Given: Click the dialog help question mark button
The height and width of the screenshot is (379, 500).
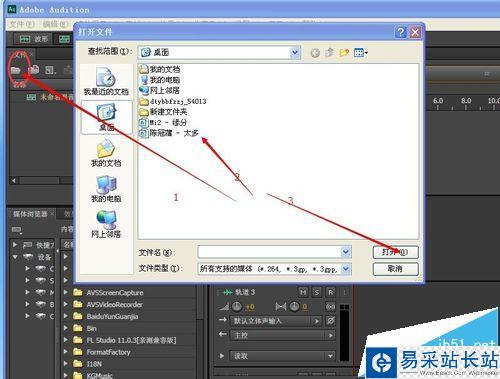Looking at the screenshot, I should [x=401, y=32].
